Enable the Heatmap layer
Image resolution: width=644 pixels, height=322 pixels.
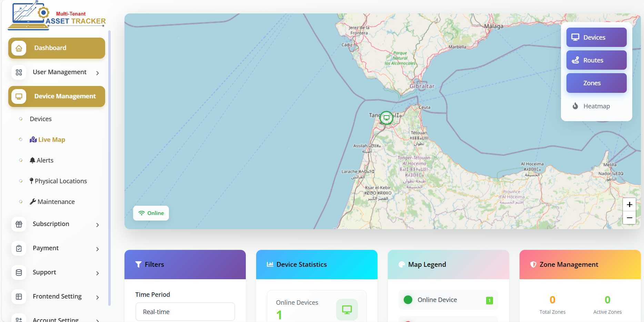(596, 106)
